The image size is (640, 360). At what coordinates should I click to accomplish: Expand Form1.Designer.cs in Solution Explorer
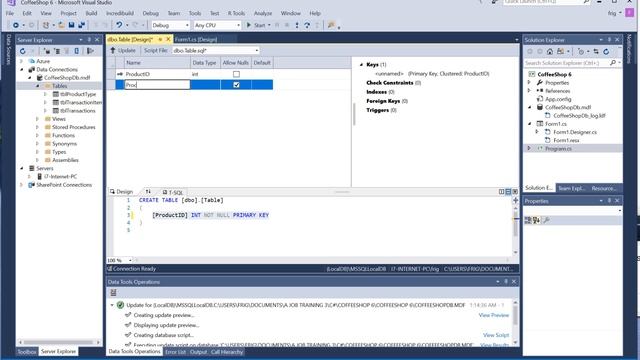(537, 132)
